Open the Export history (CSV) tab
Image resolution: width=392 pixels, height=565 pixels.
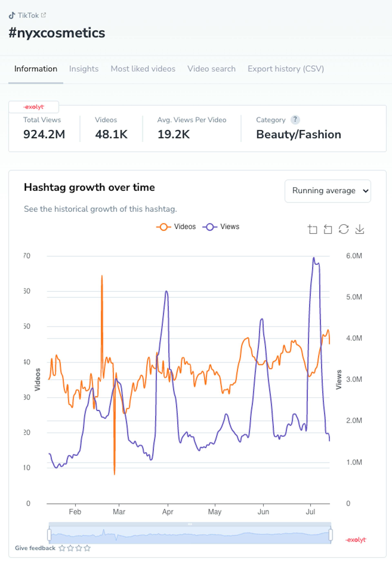(x=286, y=69)
